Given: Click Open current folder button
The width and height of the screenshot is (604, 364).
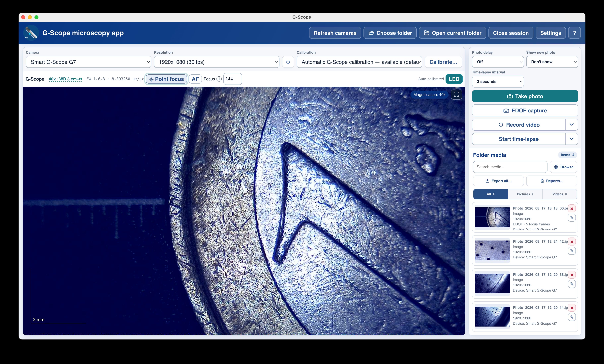Looking at the screenshot, I should (x=453, y=33).
